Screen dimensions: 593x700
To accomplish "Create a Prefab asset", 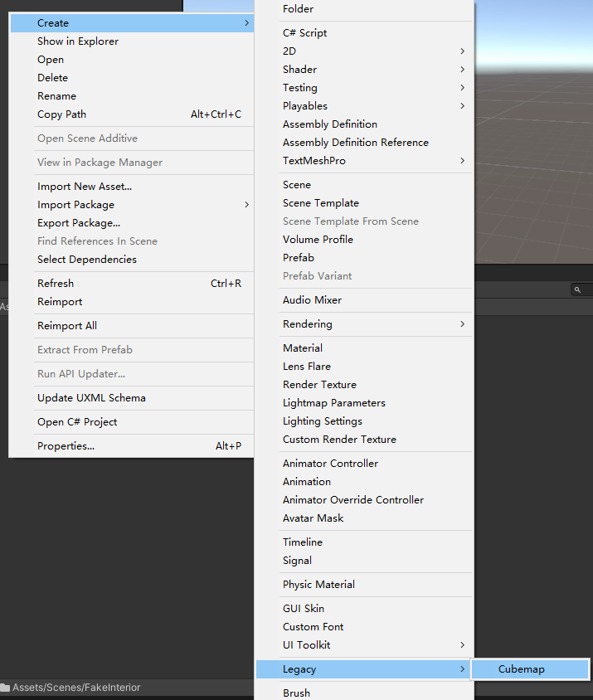I will click(364, 258).
